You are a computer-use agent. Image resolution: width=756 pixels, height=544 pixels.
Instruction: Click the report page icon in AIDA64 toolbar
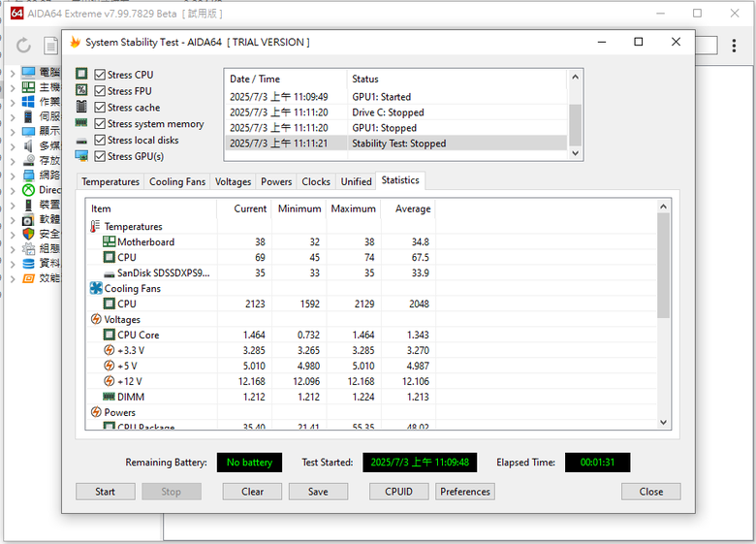(50, 46)
